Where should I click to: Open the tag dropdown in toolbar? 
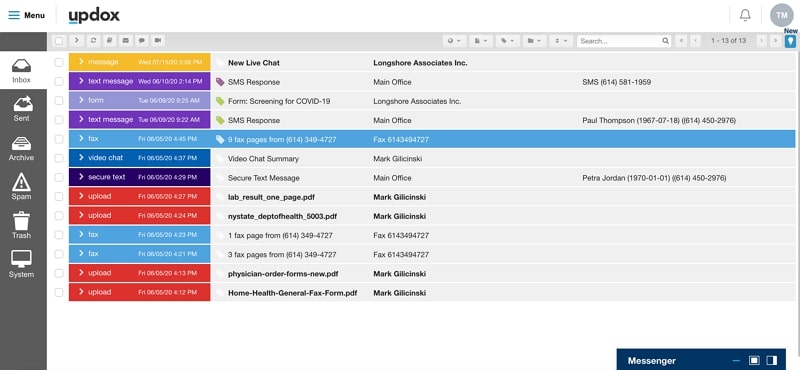[x=507, y=40]
